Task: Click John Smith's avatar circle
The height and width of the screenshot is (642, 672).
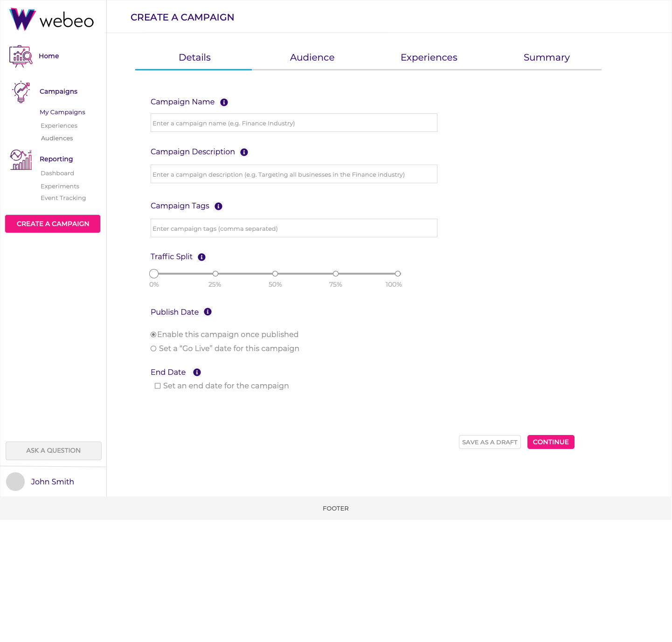Action: point(15,482)
